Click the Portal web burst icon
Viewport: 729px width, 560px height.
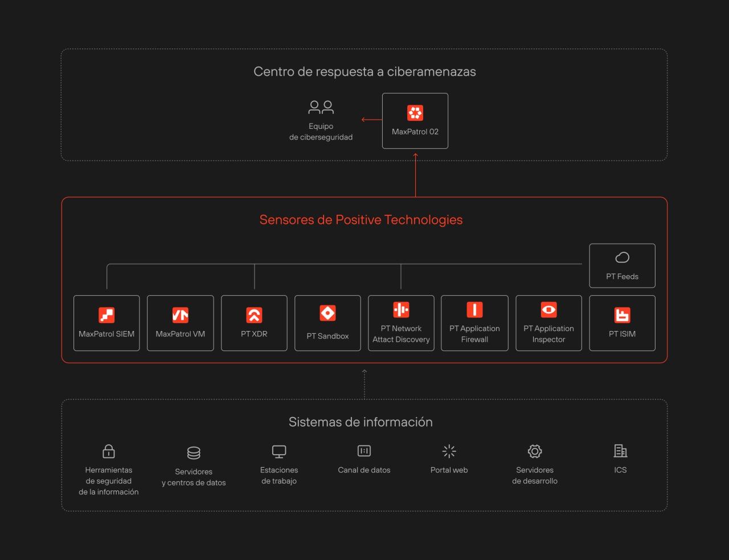(449, 451)
